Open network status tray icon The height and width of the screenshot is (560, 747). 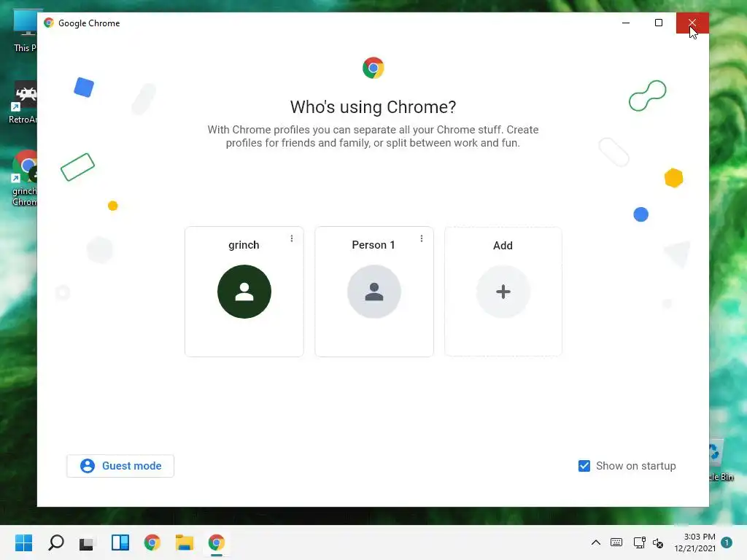pos(639,542)
